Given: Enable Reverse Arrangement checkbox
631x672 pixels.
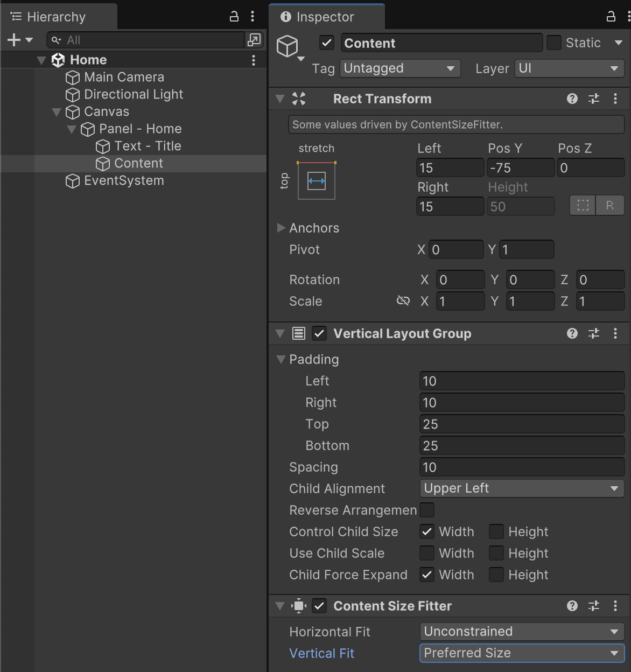Looking at the screenshot, I should click(427, 510).
